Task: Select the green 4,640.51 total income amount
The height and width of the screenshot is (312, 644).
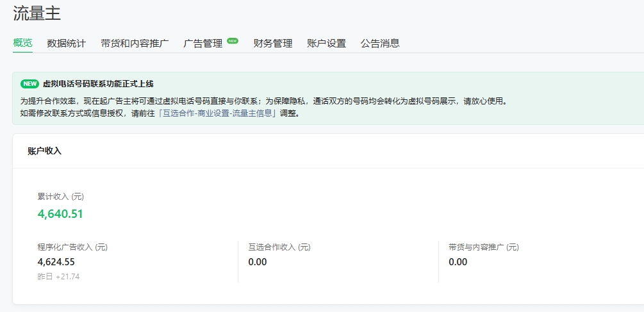Action: click(x=60, y=214)
